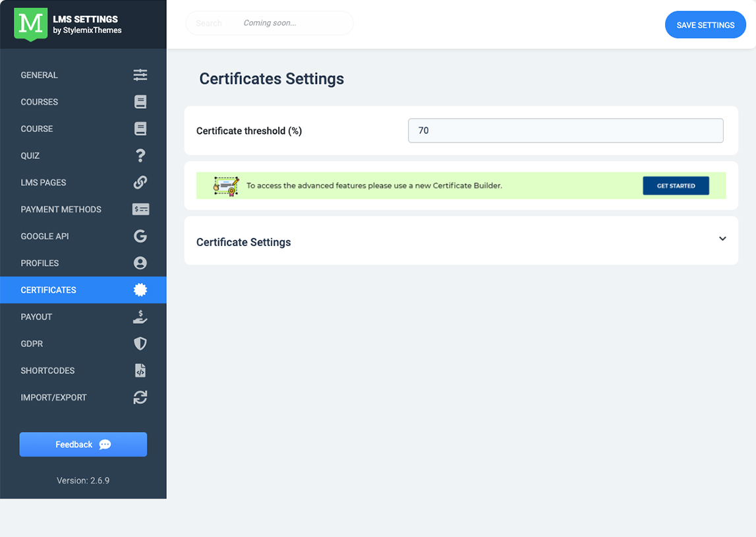The image size is (756, 537).
Task: Click the LMS Pages link icon
Action: pos(140,183)
